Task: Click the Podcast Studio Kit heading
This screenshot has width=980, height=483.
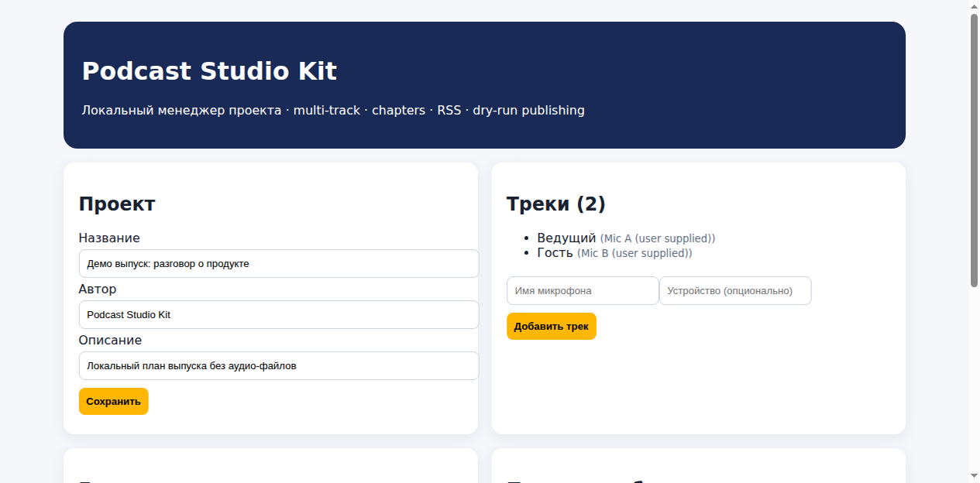Action: pyautogui.click(x=209, y=71)
